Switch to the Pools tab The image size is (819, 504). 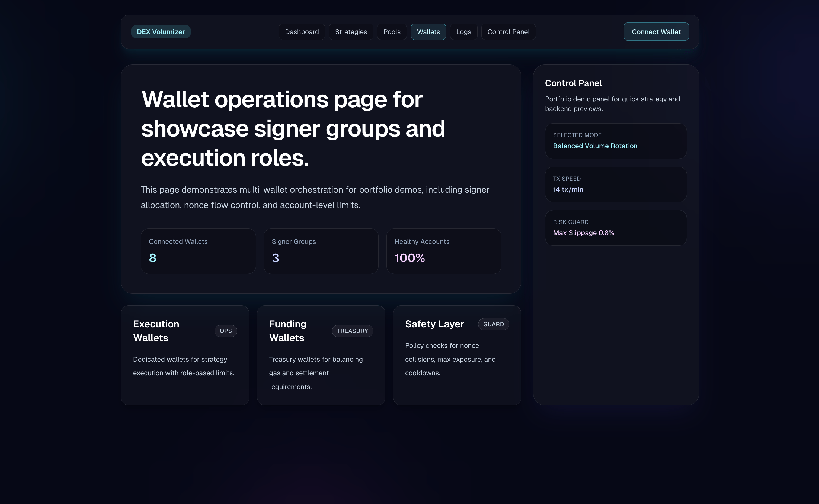(392, 32)
